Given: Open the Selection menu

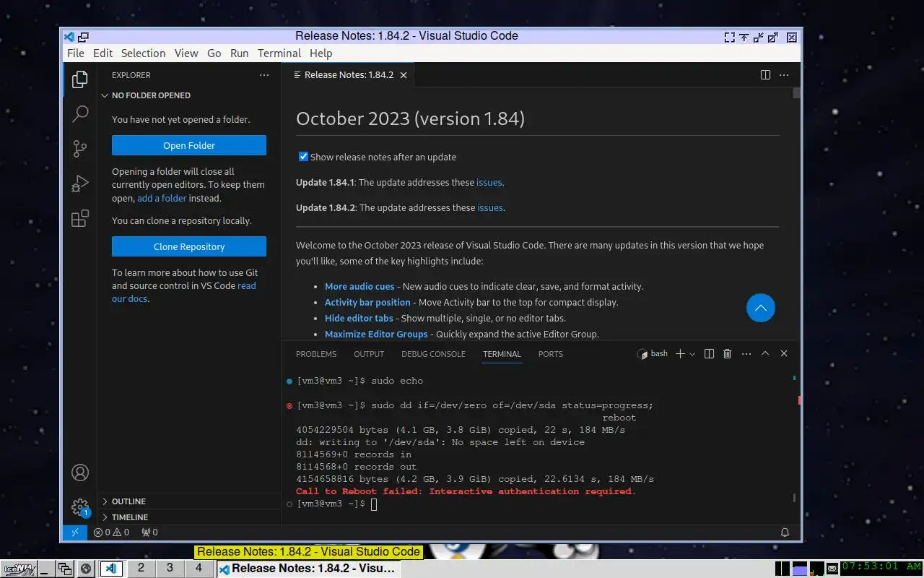Looking at the screenshot, I should coord(143,53).
